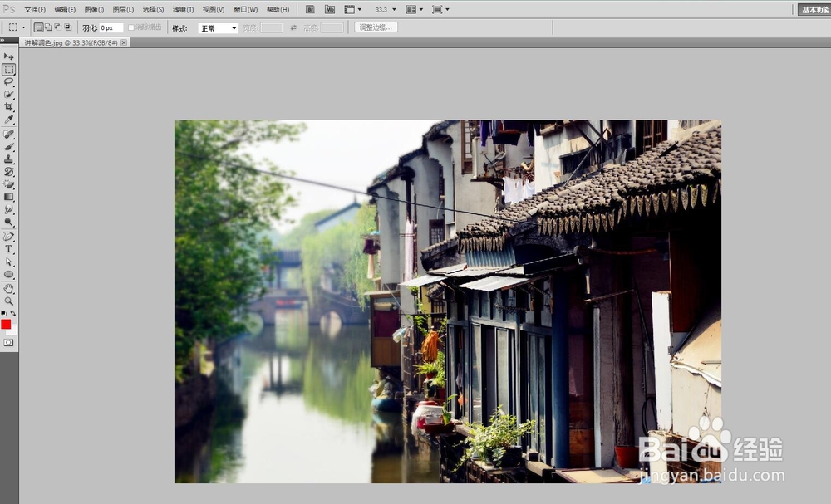Select the Rectangular Marquee tool in toolbox
Viewport: 831px width, 504px height.
click(8, 70)
